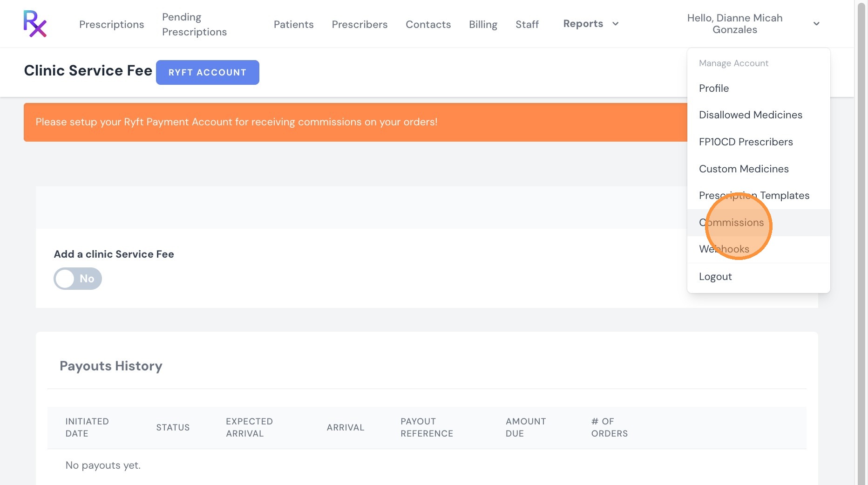868x485 pixels.
Task: Toggle the clinic Service Fee switch
Action: 78,279
